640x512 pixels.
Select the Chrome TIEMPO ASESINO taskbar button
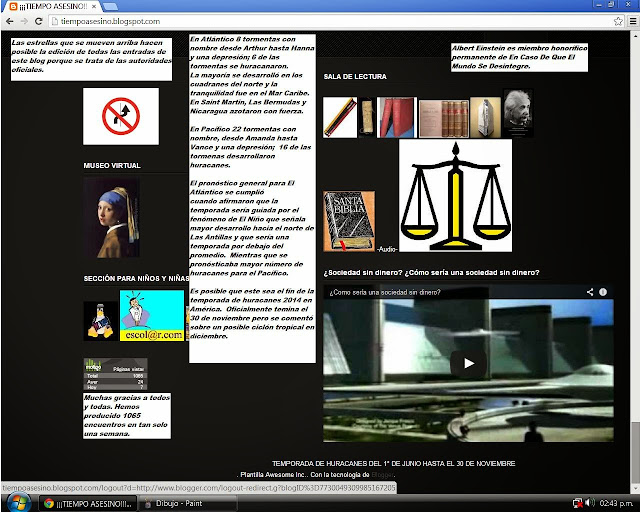88,503
